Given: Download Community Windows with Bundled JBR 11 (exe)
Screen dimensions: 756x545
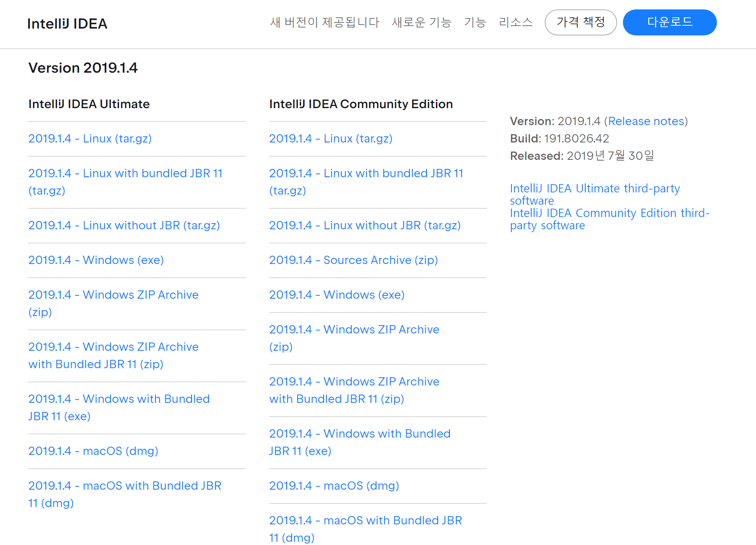Looking at the screenshot, I should coord(360,434).
